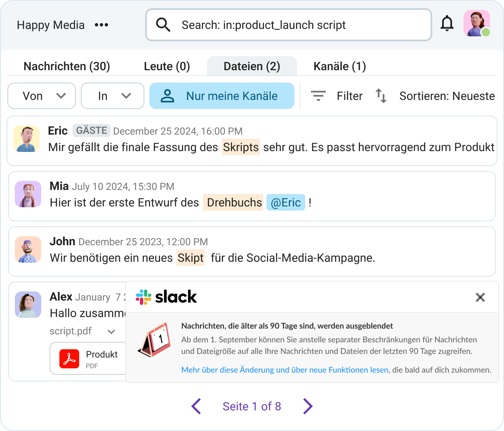Viewport: 504px width, 431px height.
Task: Switch to the Kanäle (1) tab
Action: pos(339,66)
